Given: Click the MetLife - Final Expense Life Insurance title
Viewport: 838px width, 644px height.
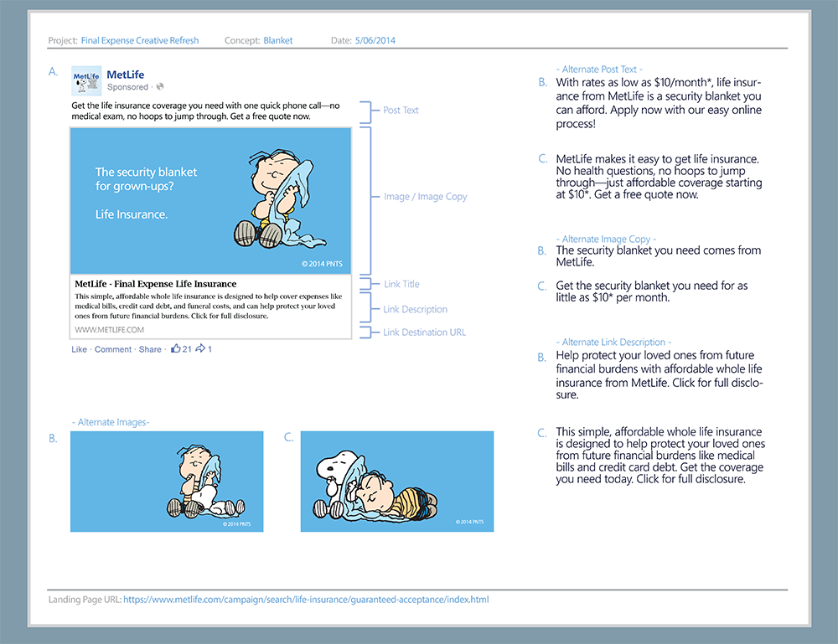Looking at the screenshot, I should 156,284.
